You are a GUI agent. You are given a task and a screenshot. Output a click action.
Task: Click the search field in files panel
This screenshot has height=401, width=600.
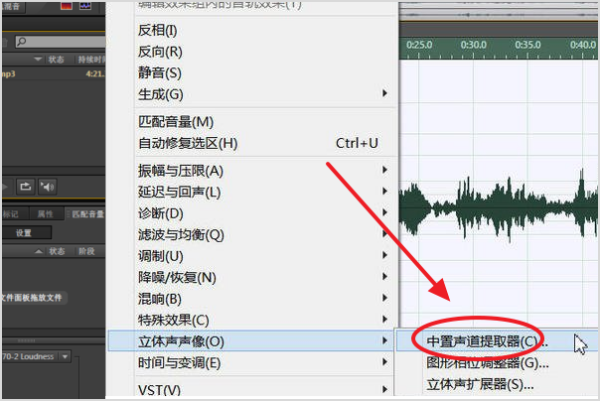60,41
